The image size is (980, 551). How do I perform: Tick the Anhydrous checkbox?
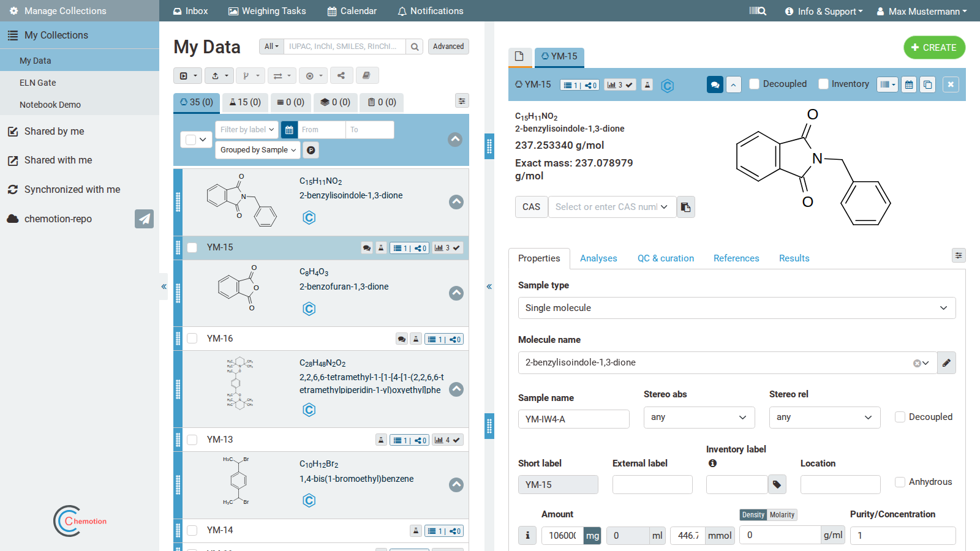900,482
